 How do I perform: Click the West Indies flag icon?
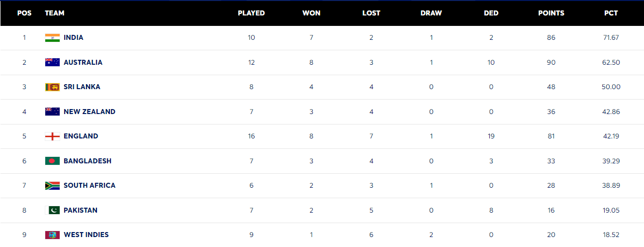(52, 235)
